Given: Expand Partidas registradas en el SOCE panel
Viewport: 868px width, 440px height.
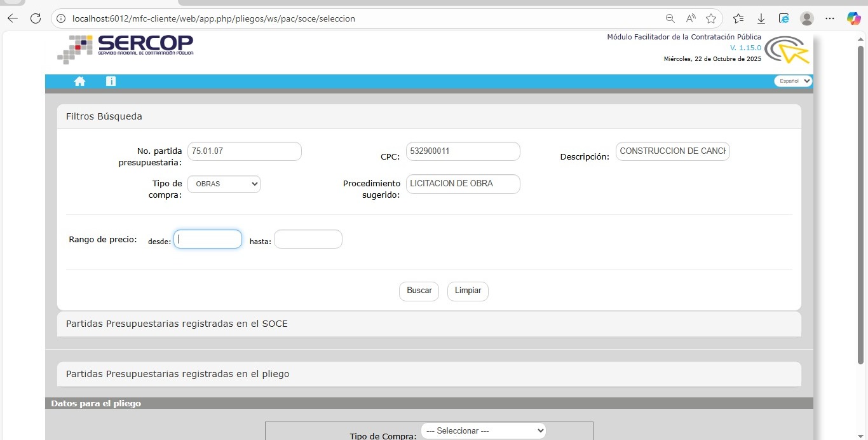Looking at the screenshot, I should click(177, 324).
